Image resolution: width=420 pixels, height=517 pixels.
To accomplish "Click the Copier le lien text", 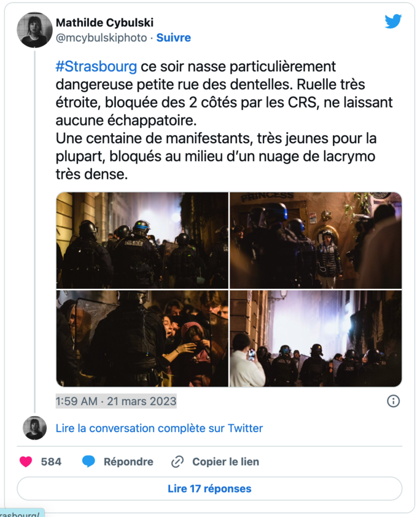I will coord(225,462).
